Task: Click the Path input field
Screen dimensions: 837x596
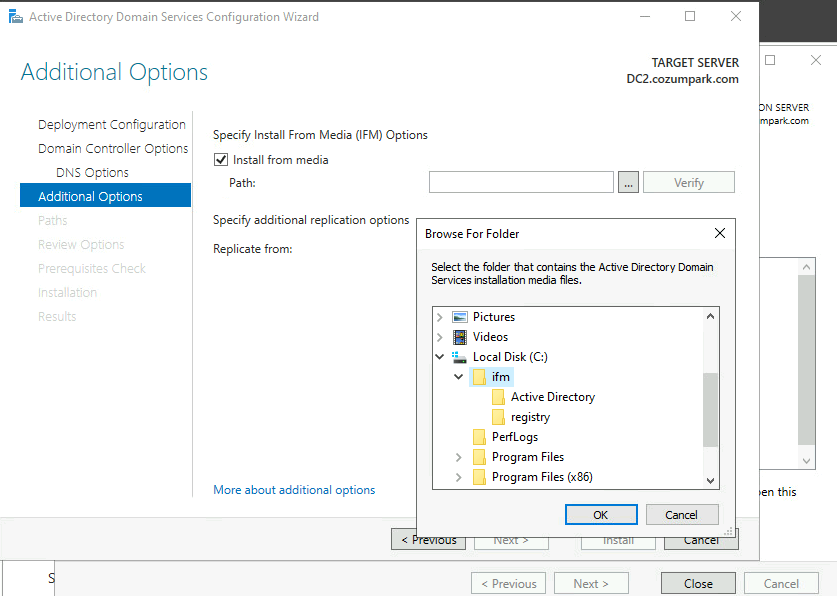Action: pyautogui.click(x=521, y=182)
